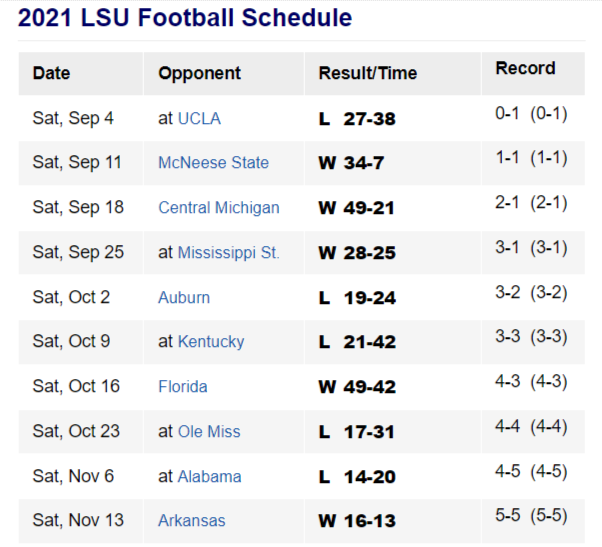Click the Record column header
The width and height of the screenshot is (602, 547).
(525, 68)
